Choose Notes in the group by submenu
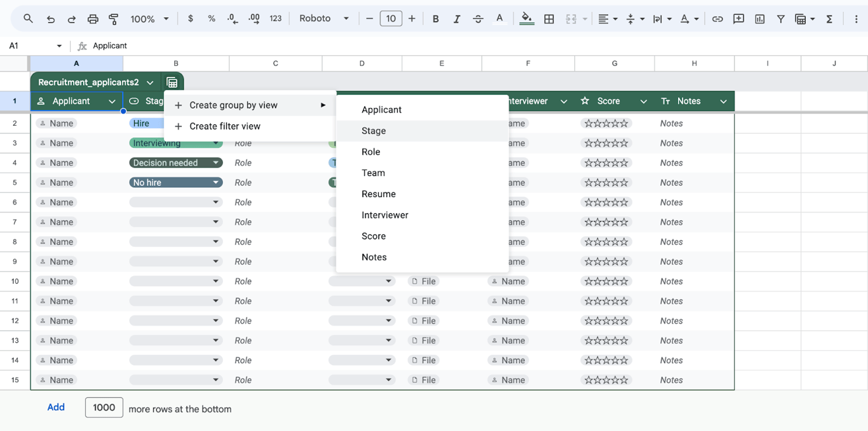Screen dimensions: 868x431 [422, 257]
